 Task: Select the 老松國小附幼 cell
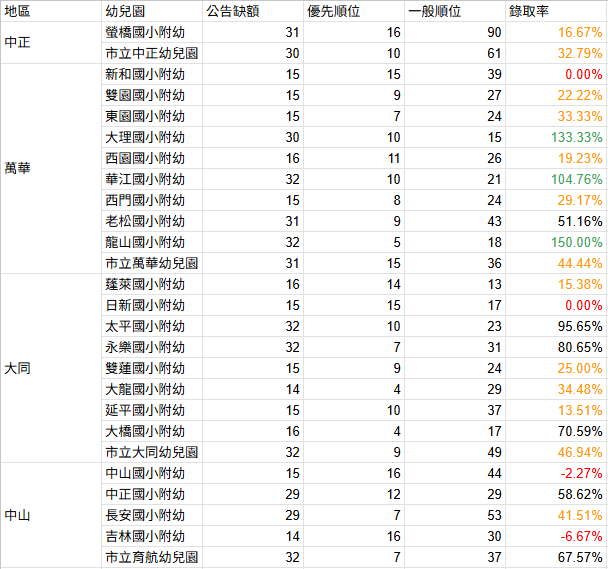tap(152, 221)
